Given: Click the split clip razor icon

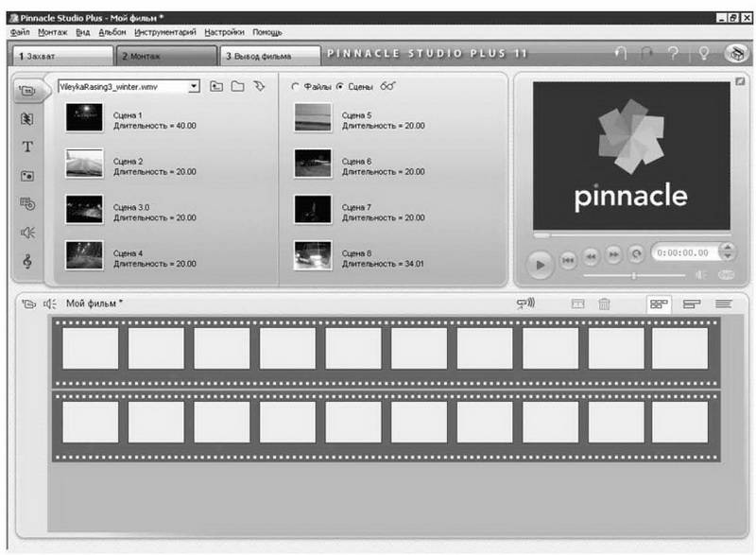Looking at the screenshot, I should [x=577, y=304].
